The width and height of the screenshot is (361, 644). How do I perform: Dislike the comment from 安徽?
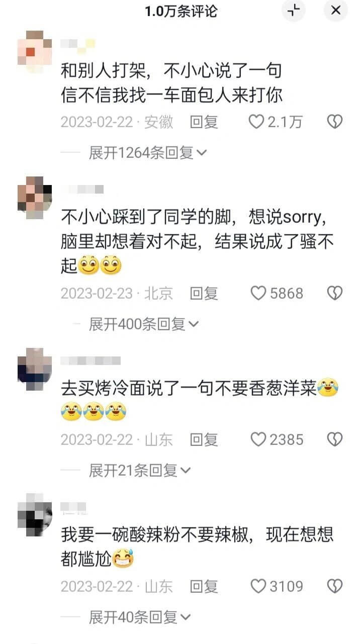[334, 122]
